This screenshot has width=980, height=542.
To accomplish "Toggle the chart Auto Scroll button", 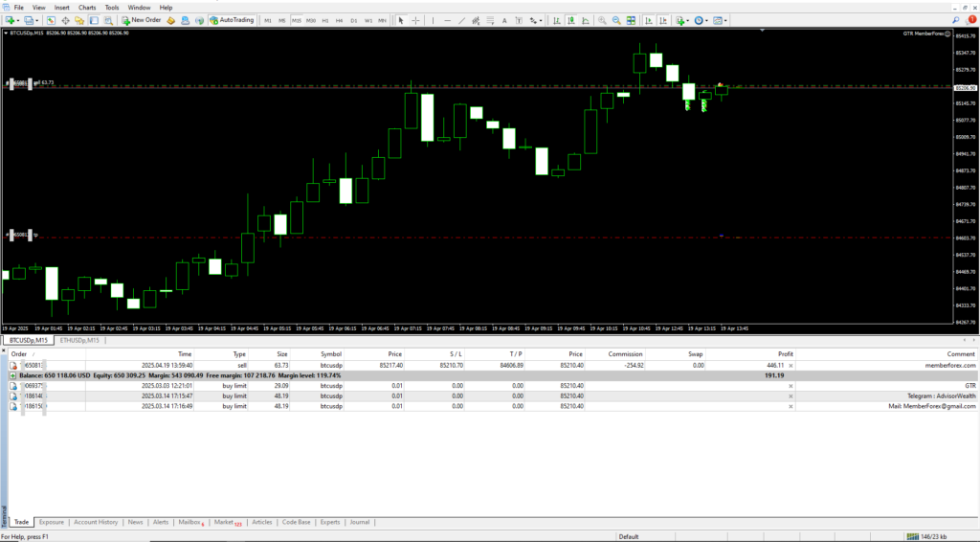I will click(649, 20).
